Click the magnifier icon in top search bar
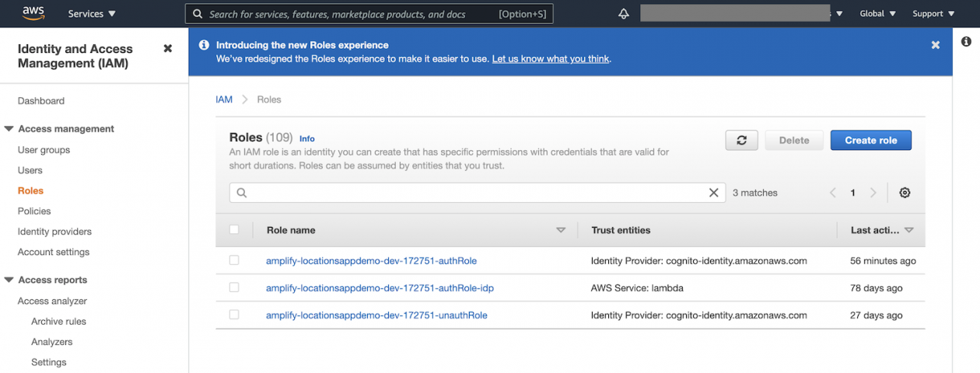Image resolution: width=980 pixels, height=373 pixels. [198, 14]
